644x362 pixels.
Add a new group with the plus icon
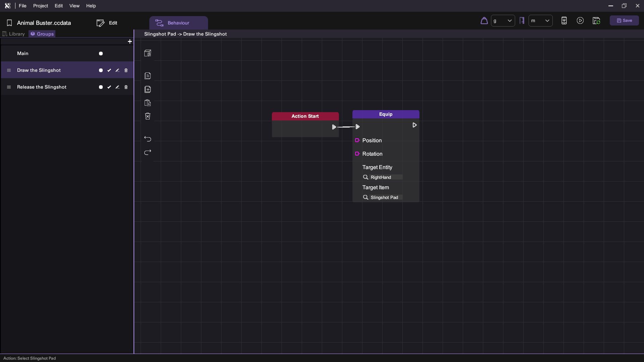tap(130, 42)
